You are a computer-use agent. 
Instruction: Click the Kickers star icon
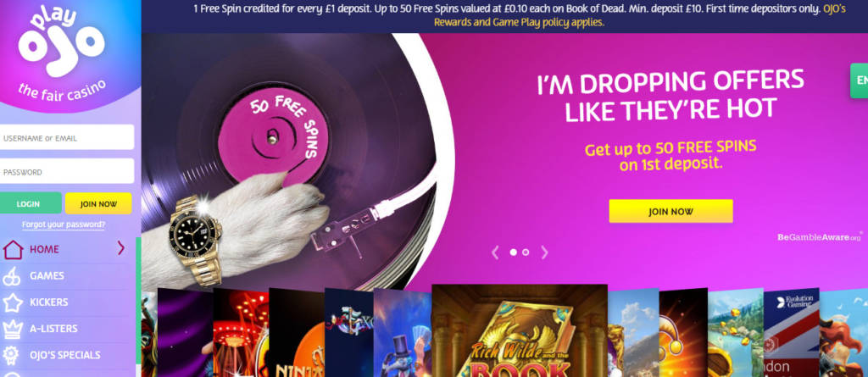(x=13, y=302)
